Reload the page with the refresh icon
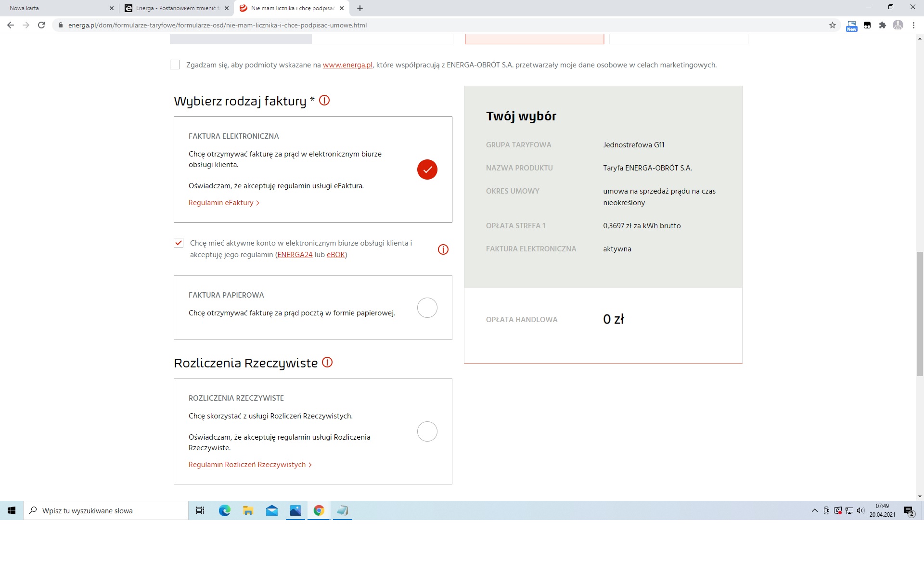This screenshot has height=587, width=924. tap(41, 25)
